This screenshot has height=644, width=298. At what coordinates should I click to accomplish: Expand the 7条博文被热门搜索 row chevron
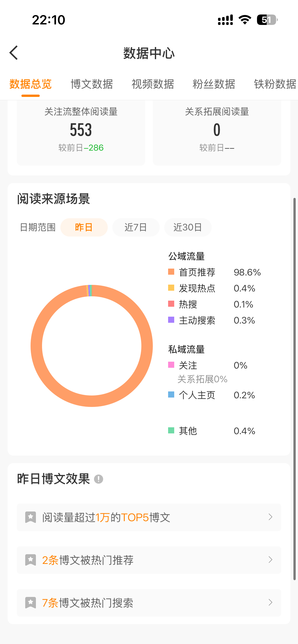[x=270, y=603]
